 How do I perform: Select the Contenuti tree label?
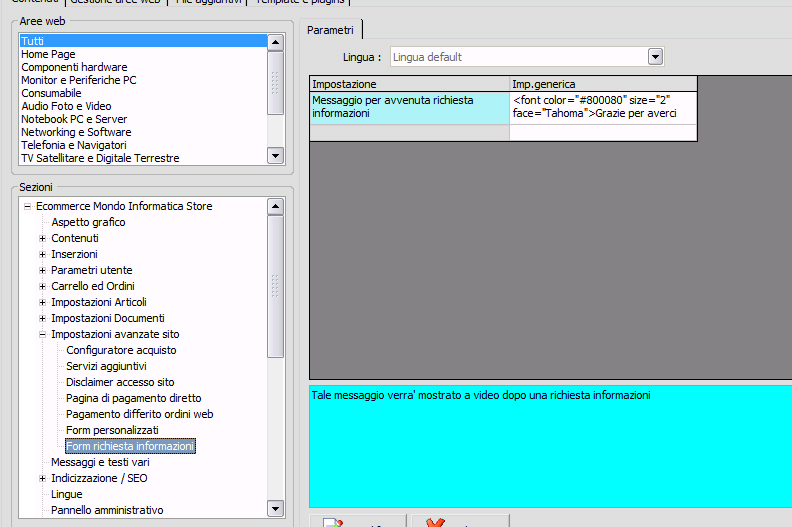75,238
